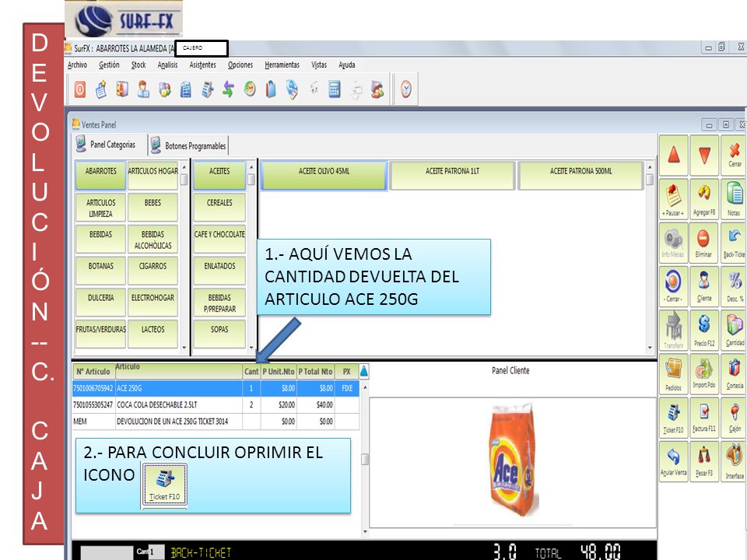The image size is (747, 560).
Task: Click blue triangle beside PX column header
Action: pyautogui.click(x=363, y=371)
